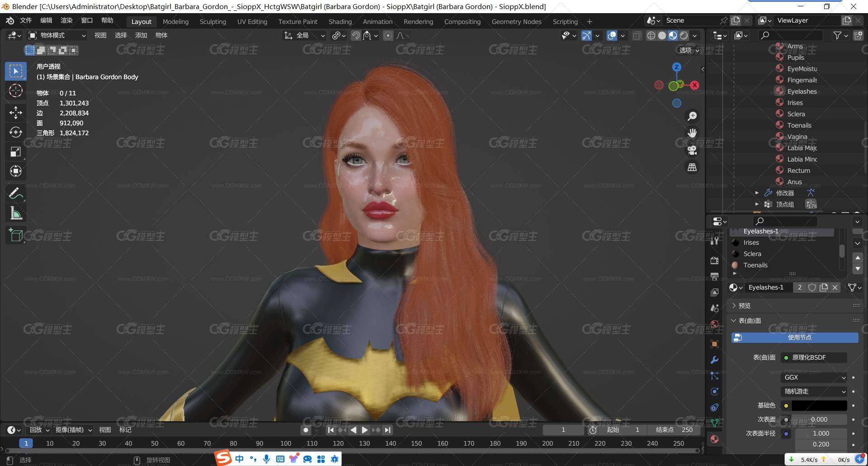Screen dimensions: 868x466
Task: Unlink Eyelashes-1 material X button
Action: tap(835, 287)
